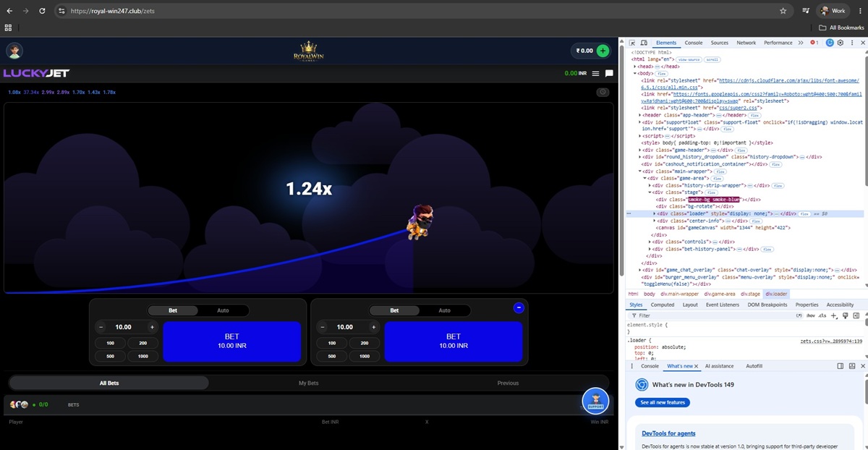Screen dimensions: 868x450
Task: Toggle the rendering emulations paintbrush icon
Action: coord(845,315)
